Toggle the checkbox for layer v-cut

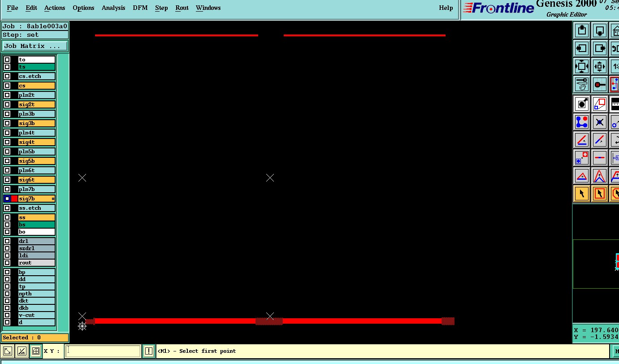coord(7,315)
